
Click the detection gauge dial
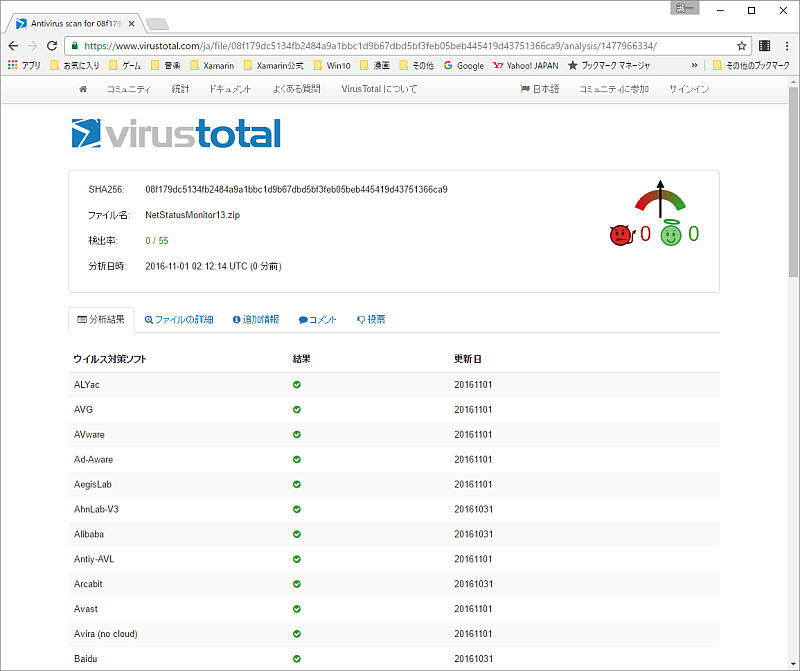click(660, 200)
